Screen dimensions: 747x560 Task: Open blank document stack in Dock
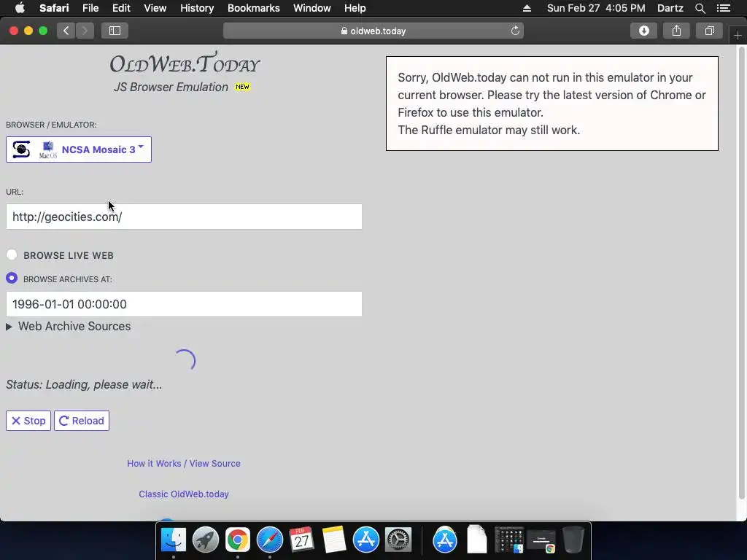[477, 540]
